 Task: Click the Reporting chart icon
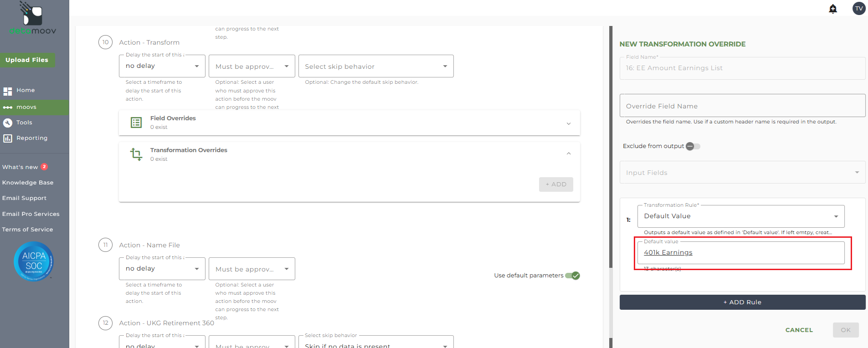click(x=8, y=138)
